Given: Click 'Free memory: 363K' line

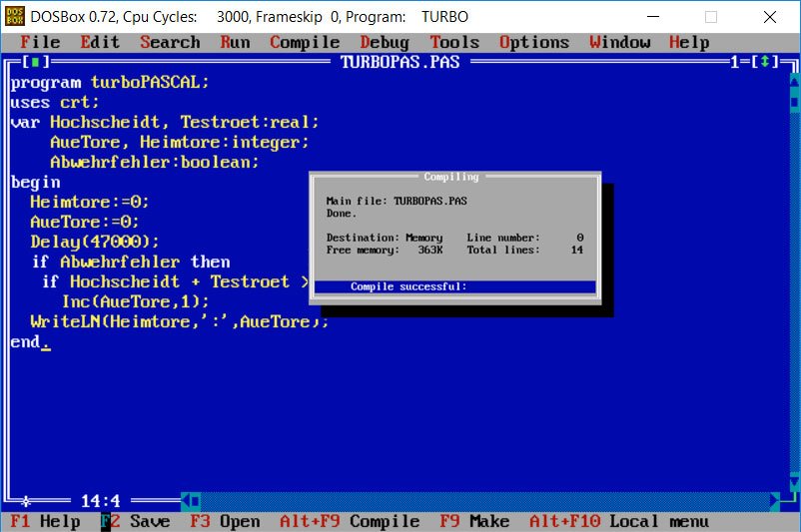Looking at the screenshot, I should point(385,250).
